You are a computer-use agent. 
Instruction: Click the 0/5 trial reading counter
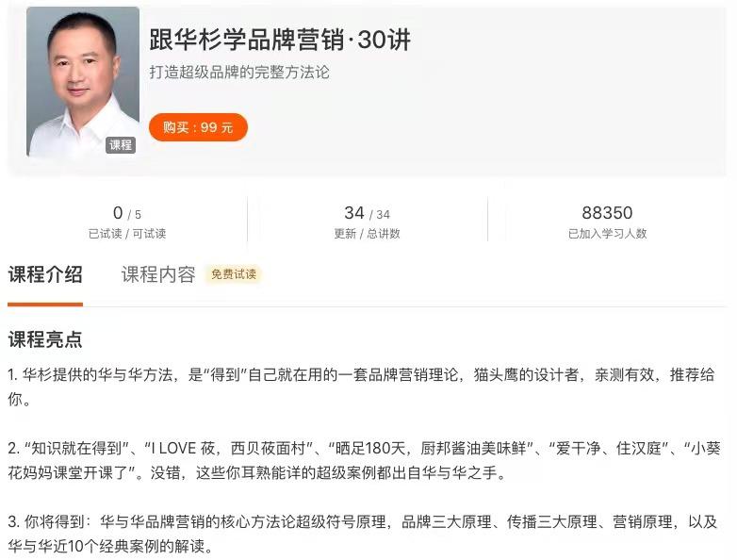pyautogui.click(x=127, y=213)
